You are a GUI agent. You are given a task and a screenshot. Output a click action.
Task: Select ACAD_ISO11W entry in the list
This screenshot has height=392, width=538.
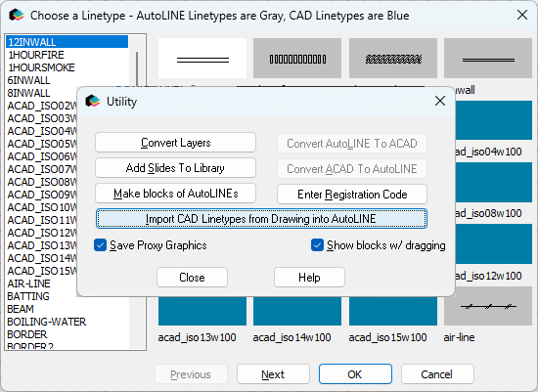[41, 220]
